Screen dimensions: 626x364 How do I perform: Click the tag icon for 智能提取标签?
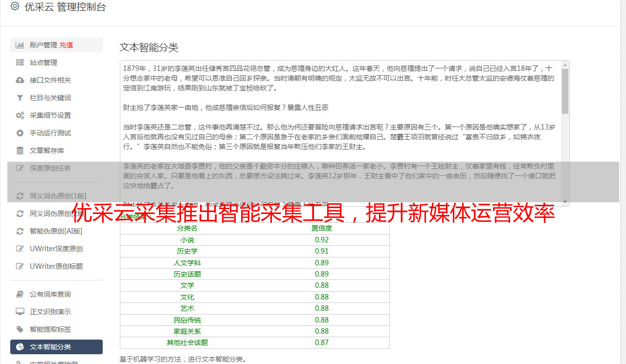(20, 329)
